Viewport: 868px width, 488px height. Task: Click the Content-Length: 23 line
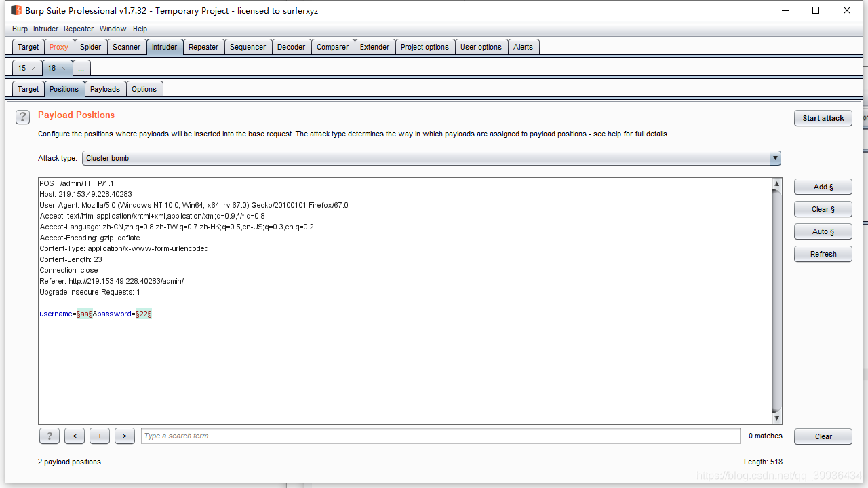click(x=71, y=259)
